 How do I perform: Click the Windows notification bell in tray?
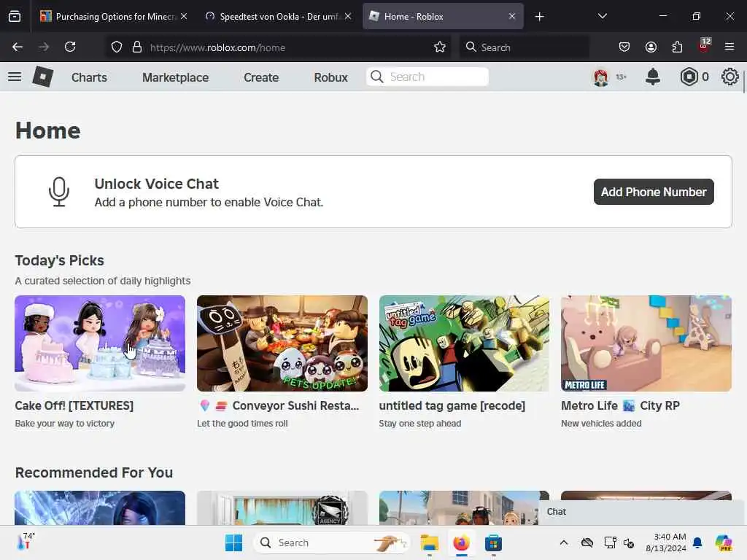[697, 542]
